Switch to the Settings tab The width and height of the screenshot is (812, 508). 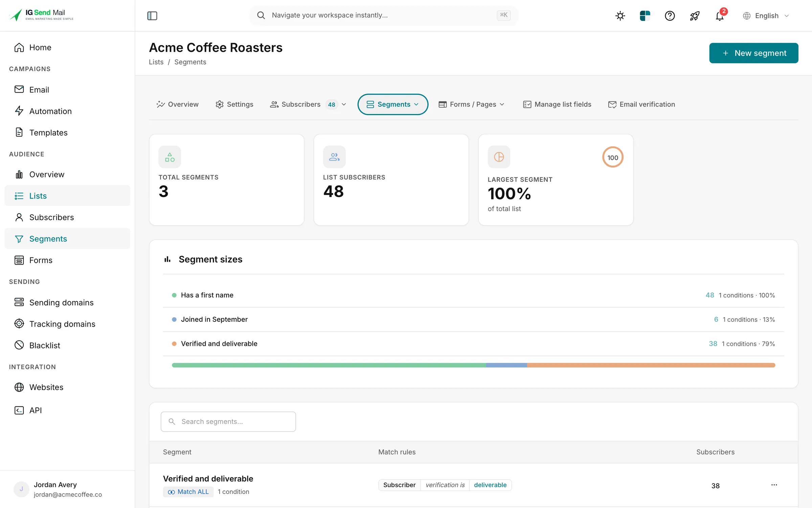pyautogui.click(x=234, y=104)
